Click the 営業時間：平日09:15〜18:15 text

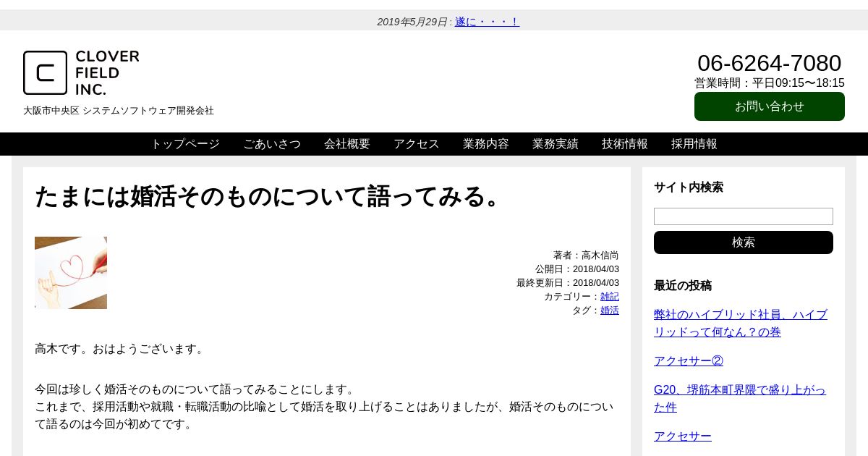[770, 83]
